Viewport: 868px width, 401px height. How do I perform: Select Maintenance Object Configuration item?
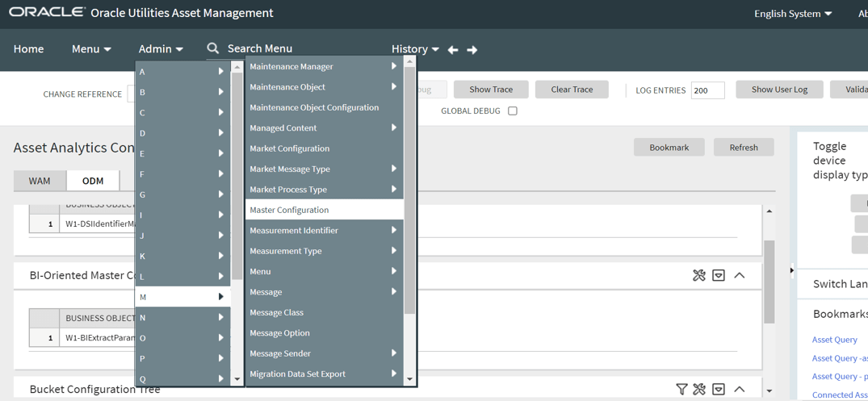click(x=325, y=107)
